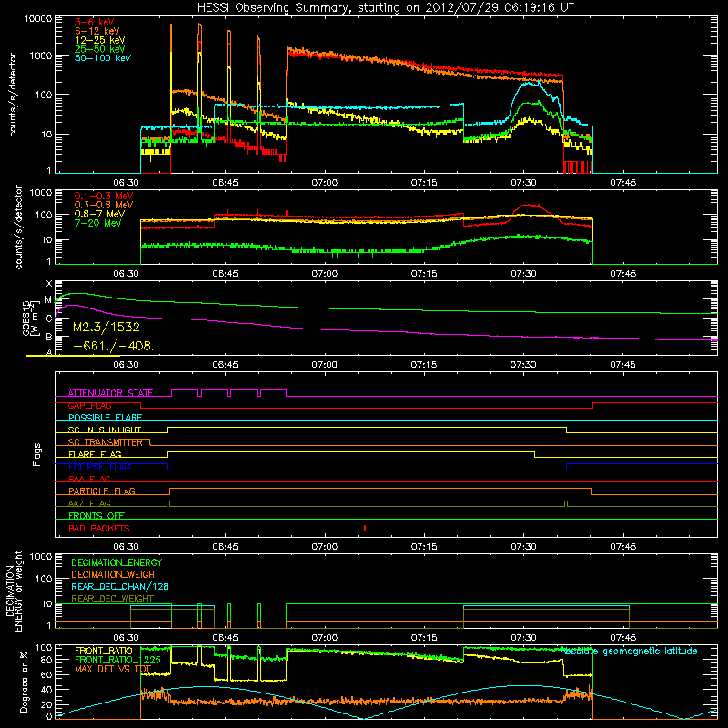Select the SC_IN_SUNLIGHT flag label
Image resolution: width=728 pixels, height=728 pixels.
point(105,430)
